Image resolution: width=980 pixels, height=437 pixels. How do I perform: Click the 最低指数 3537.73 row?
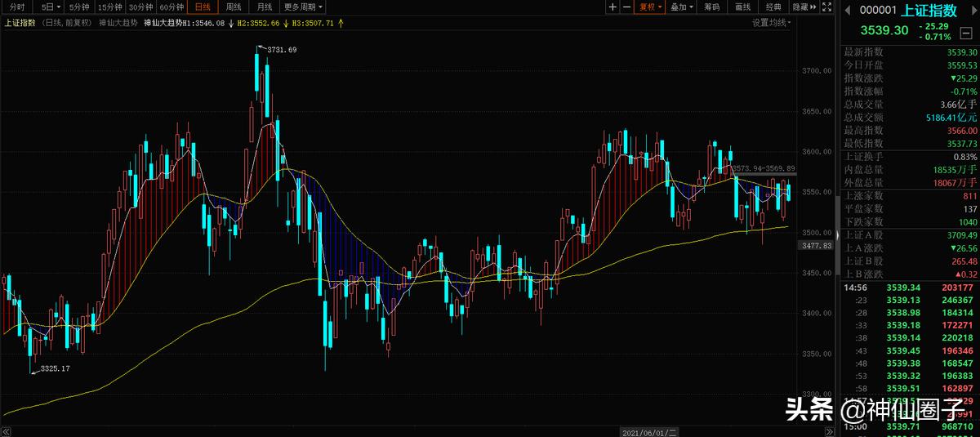[x=910, y=144]
